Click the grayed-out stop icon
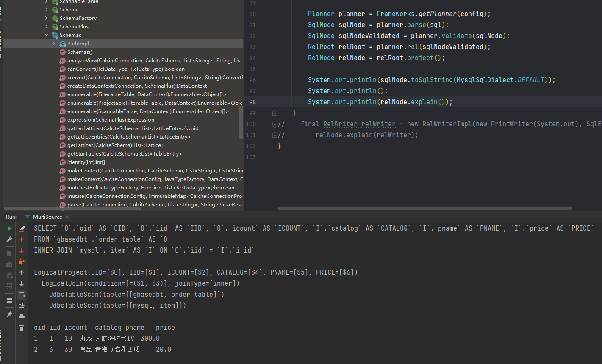 click(9, 253)
